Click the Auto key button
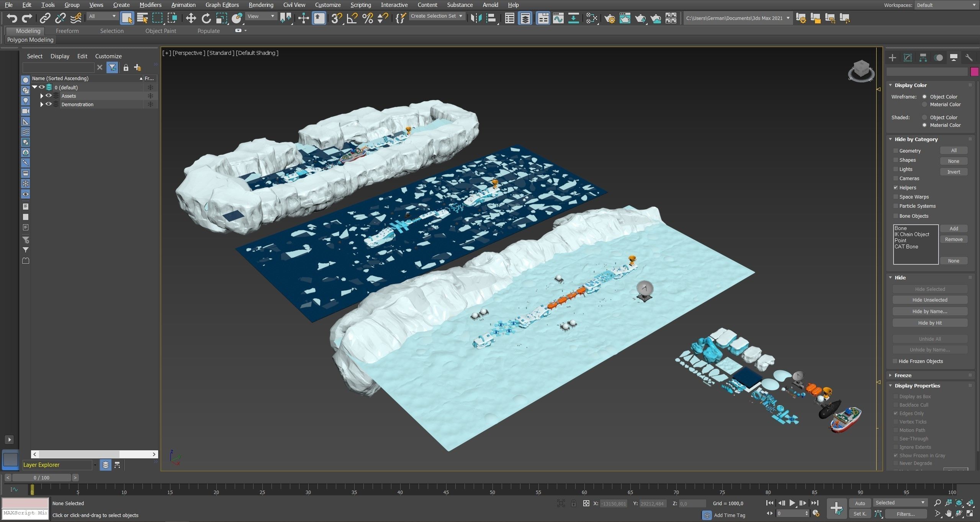Screen dimensions: 980x522 (860, 503)
